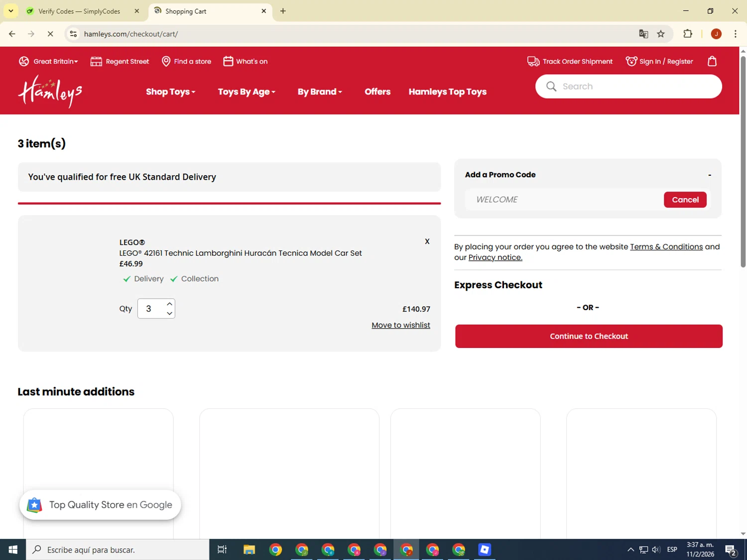The height and width of the screenshot is (560, 747).
Task: Increase quantity with the up arrow
Action: tap(170, 304)
